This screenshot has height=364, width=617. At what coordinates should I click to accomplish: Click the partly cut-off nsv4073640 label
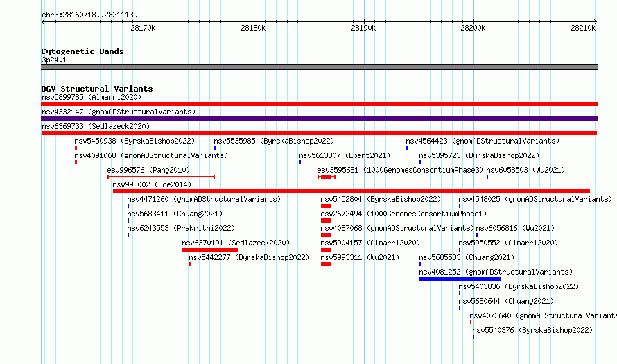tap(543, 315)
